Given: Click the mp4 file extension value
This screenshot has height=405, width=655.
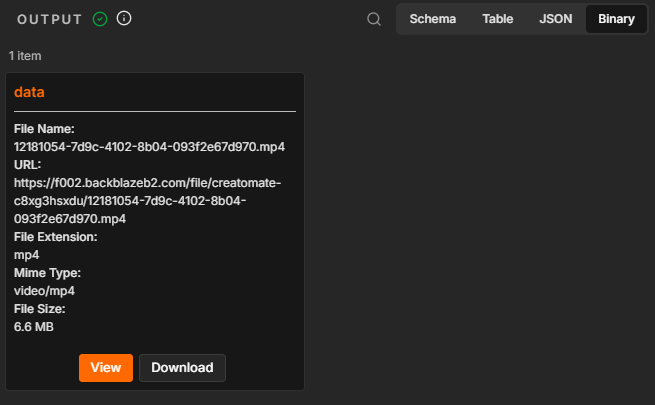Looking at the screenshot, I should (x=26, y=255).
